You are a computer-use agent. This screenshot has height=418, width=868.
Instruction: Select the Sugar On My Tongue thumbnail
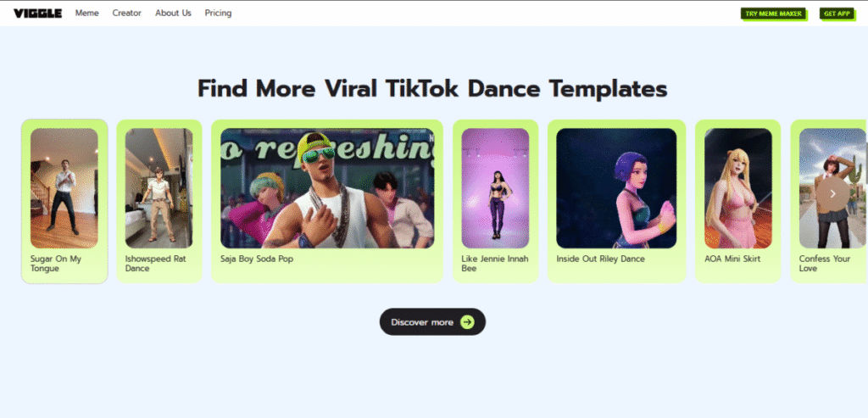(64, 188)
